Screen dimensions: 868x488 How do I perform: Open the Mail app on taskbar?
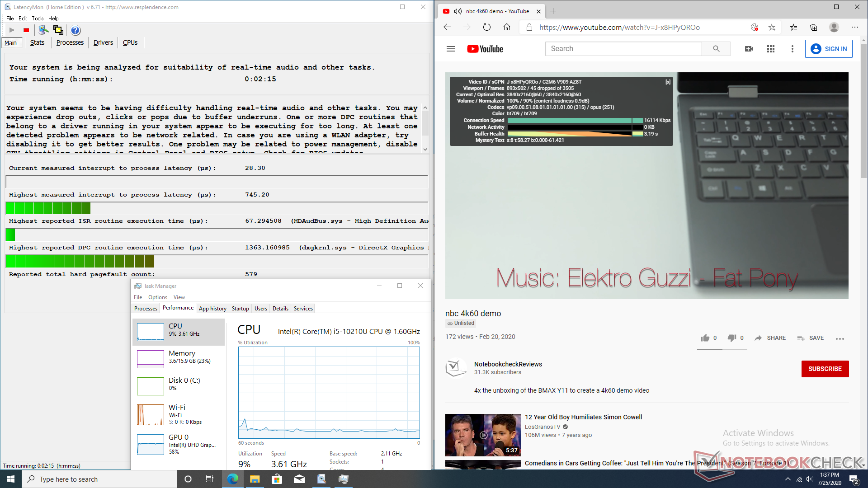coord(299,479)
